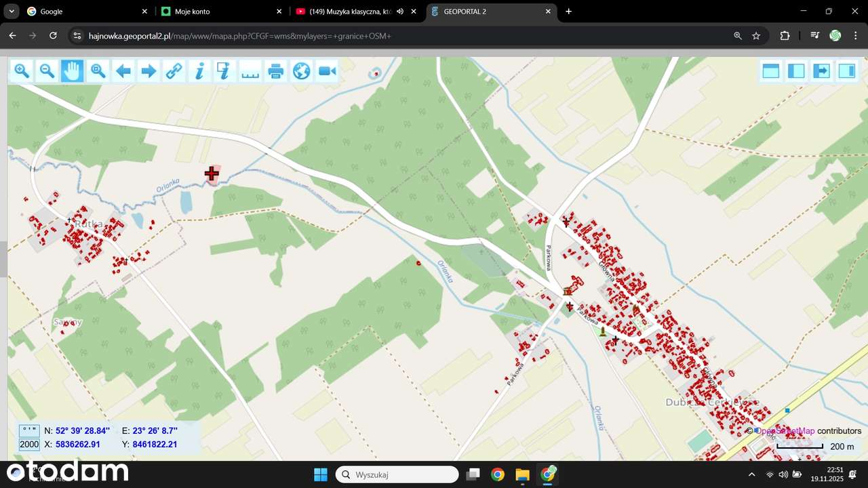Open the media controls button

click(814, 36)
